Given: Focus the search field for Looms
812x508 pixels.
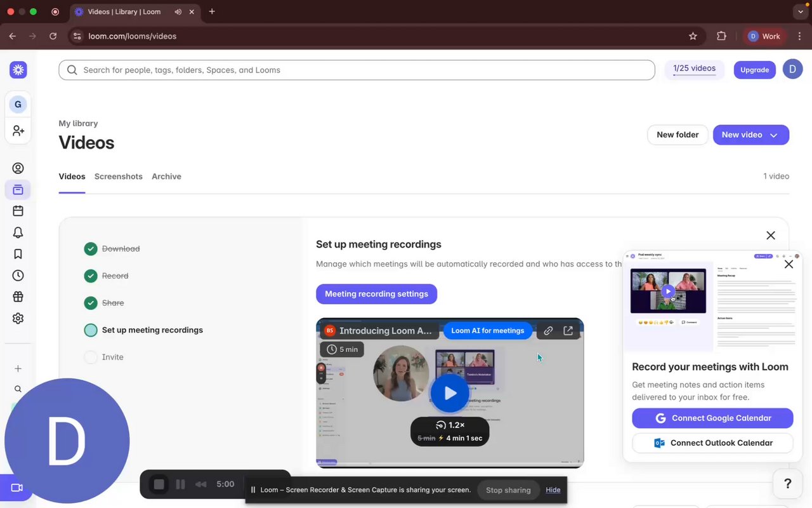Looking at the screenshot, I should [x=357, y=70].
